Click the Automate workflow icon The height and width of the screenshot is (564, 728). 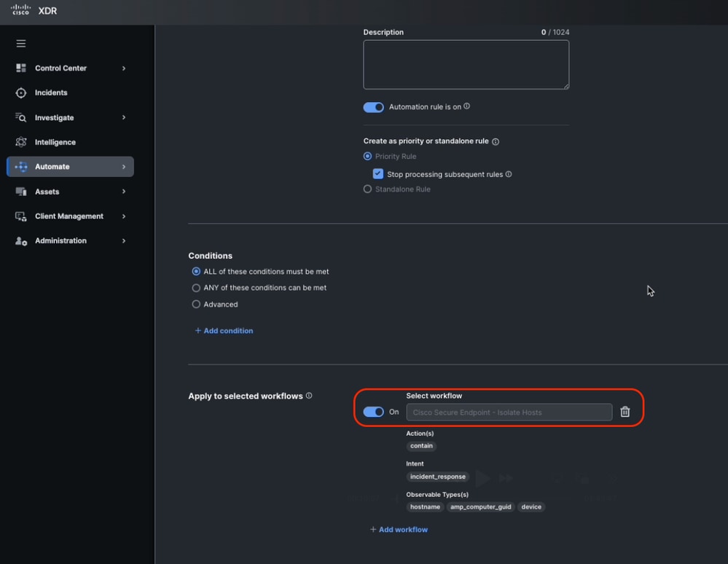coord(21,167)
